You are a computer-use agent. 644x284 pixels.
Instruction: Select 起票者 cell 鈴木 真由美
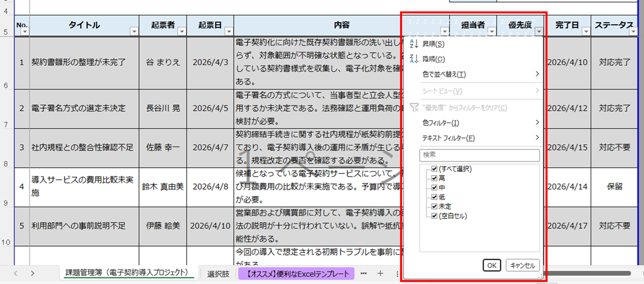[163, 187]
